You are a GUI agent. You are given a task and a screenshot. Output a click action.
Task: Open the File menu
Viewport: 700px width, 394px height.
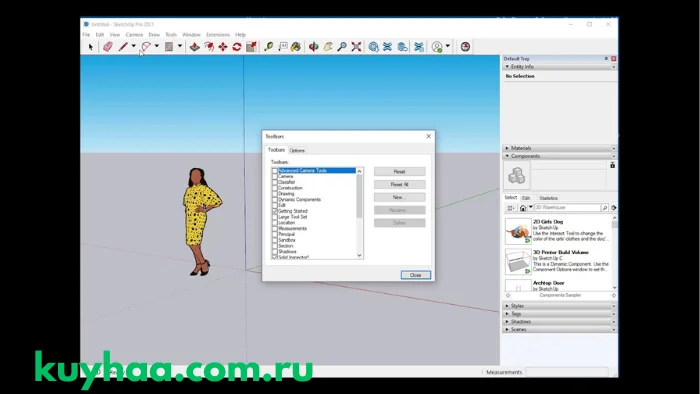point(86,35)
